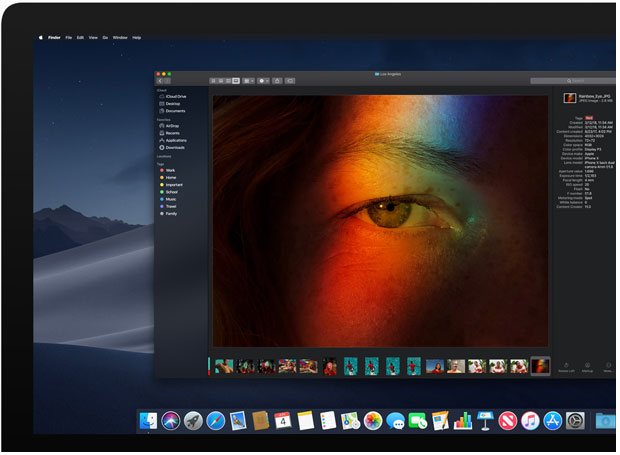Open Keynote from the Dock

pyautogui.click(x=485, y=421)
